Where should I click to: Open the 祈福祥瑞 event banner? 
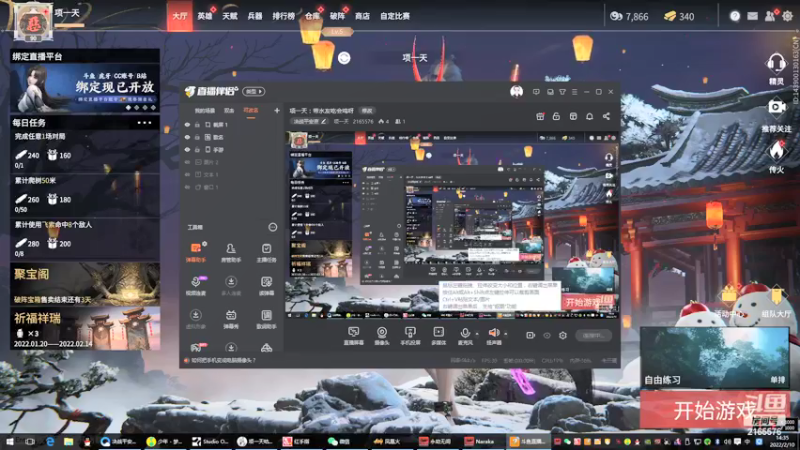pyautogui.click(x=85, y=328)
